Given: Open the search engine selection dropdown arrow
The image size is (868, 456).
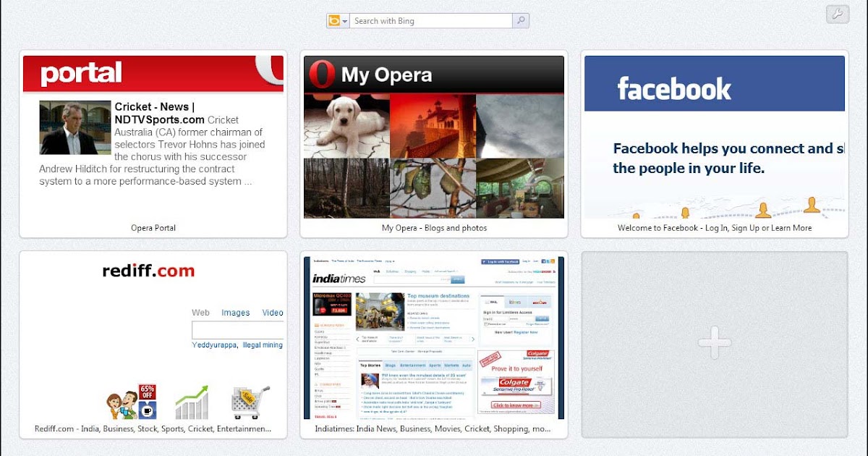Looking at the screenshot, I should coord(345,20).
